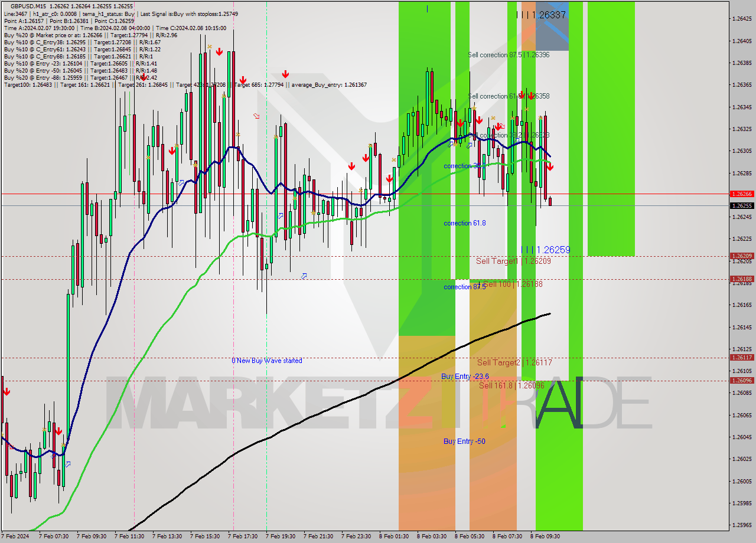The width and height of the screenshot is (756, 543).
Task: Click the '8 Feb 05:30' time axis label
Action: tap(470, 537)
